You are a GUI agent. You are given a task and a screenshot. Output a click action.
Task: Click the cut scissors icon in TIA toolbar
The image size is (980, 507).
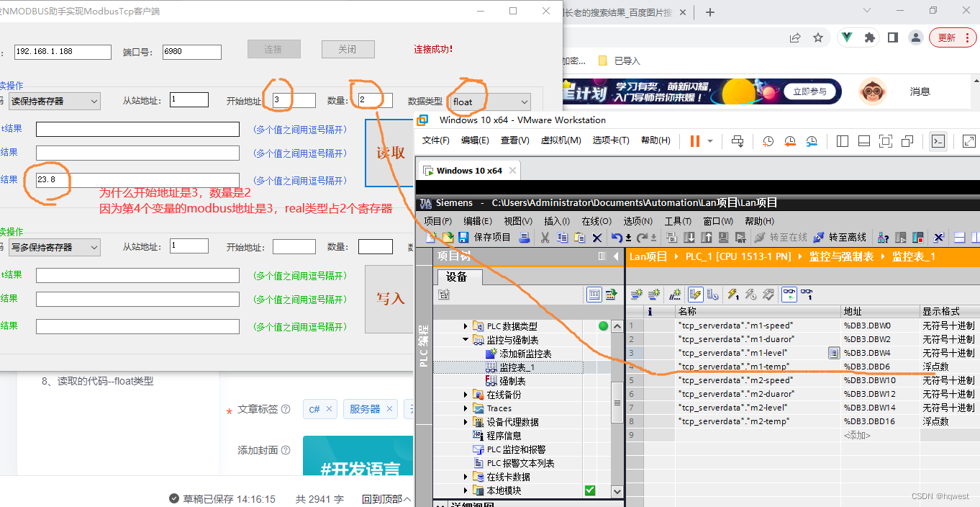pyautogui.click(x=545, y=238)
